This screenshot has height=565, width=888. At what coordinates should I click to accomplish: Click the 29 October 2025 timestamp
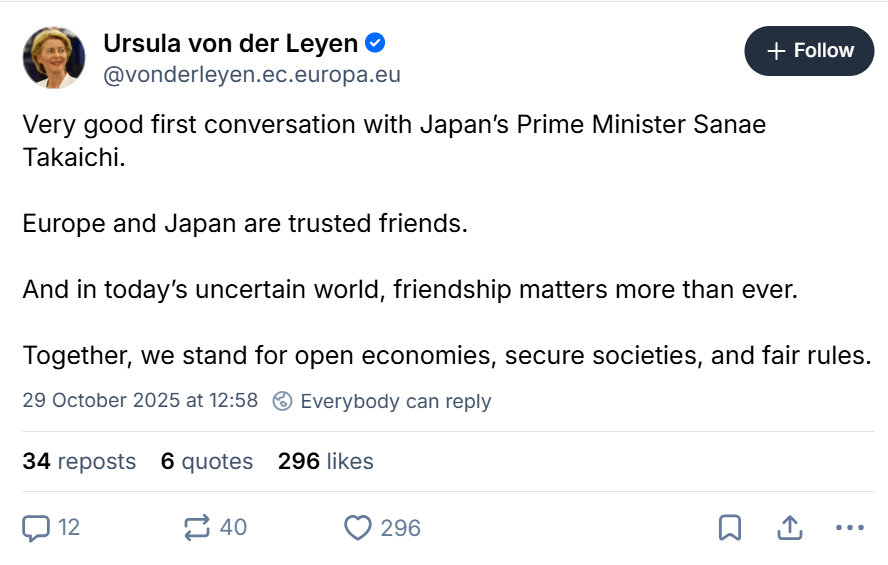[140, 401]
